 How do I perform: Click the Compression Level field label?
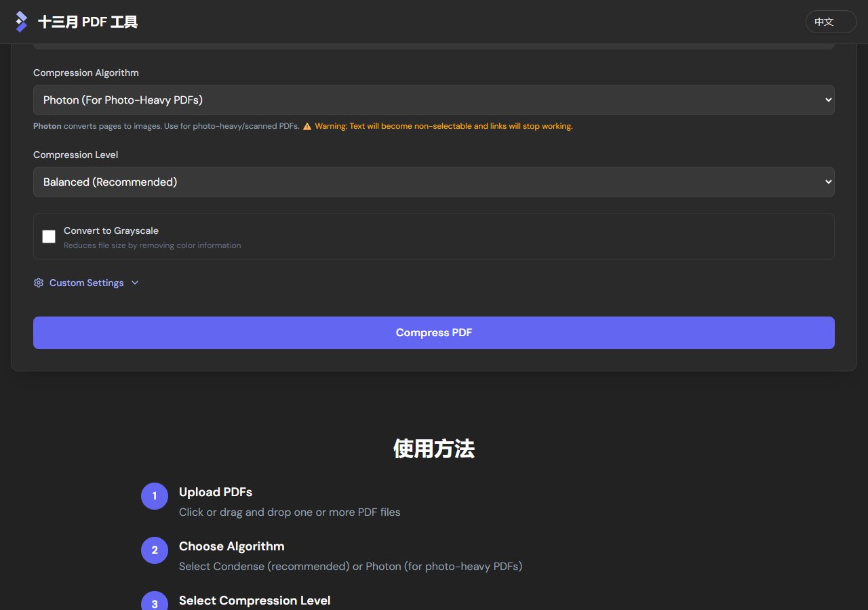click(x=76, y=155)
